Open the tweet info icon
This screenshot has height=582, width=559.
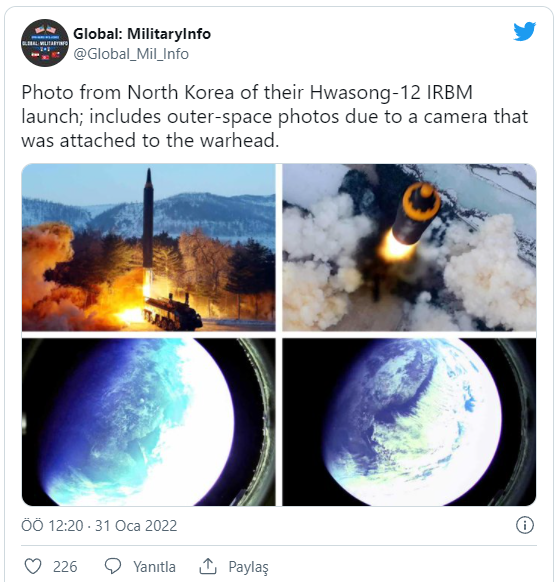pos(525,525)
